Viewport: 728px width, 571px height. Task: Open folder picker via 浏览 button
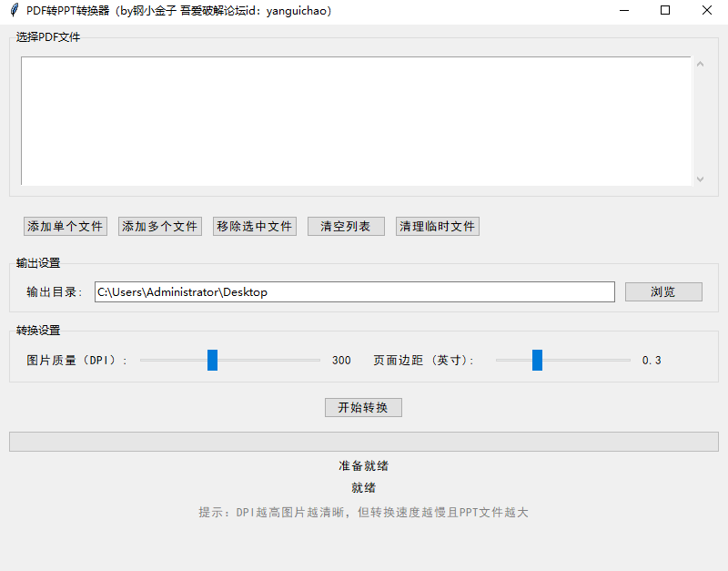(x=662, y=291)
